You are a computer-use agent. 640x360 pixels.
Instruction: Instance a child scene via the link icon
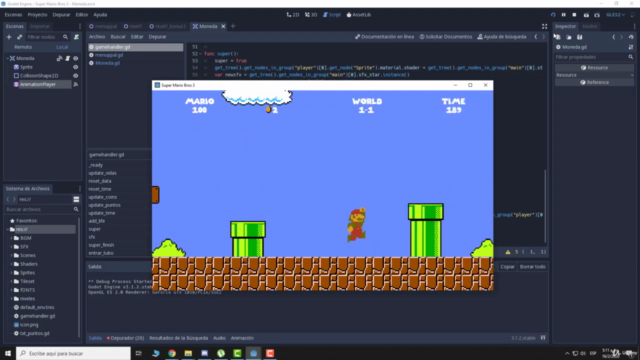point(19,37)
